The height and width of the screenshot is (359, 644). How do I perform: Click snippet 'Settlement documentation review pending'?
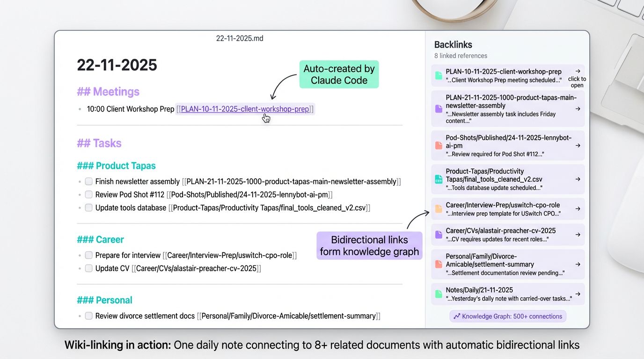pos(505,273)
